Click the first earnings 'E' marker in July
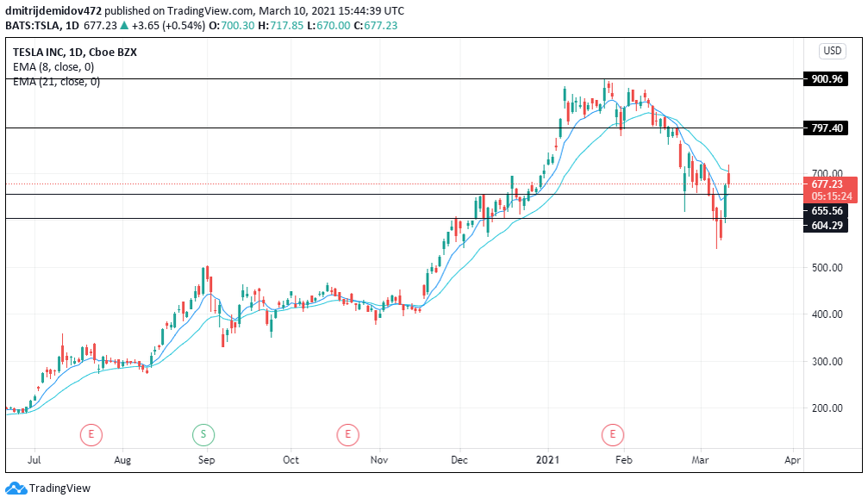This screenshot has width=868, height=504. (91, 434)
